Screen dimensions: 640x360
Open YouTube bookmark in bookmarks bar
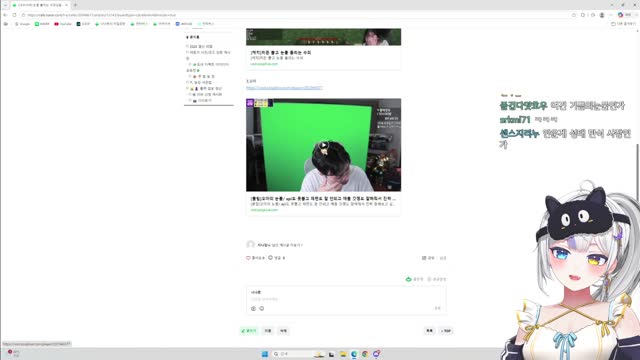tap(63, 24)
